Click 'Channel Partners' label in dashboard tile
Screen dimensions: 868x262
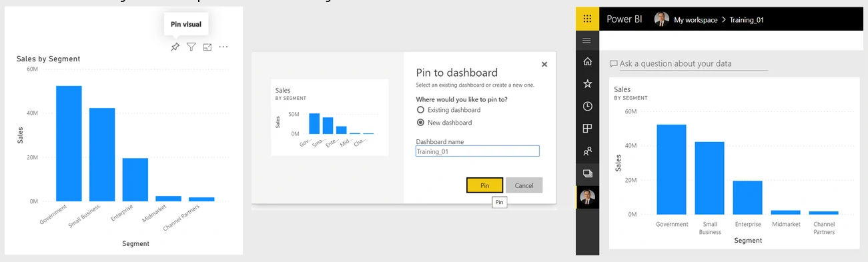coord(824,228)
